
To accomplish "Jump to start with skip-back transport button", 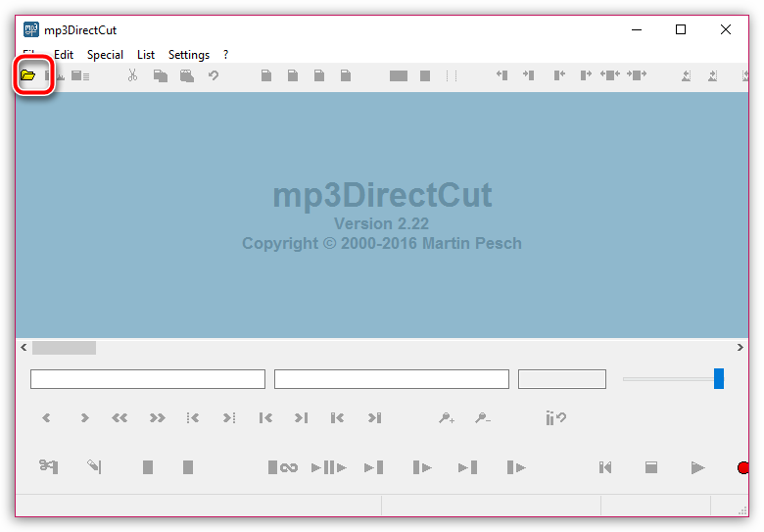I will (605, 467).
